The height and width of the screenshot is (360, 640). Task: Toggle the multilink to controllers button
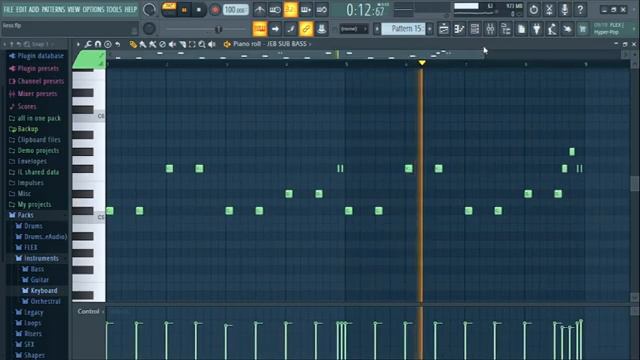(x=306, y=29)
